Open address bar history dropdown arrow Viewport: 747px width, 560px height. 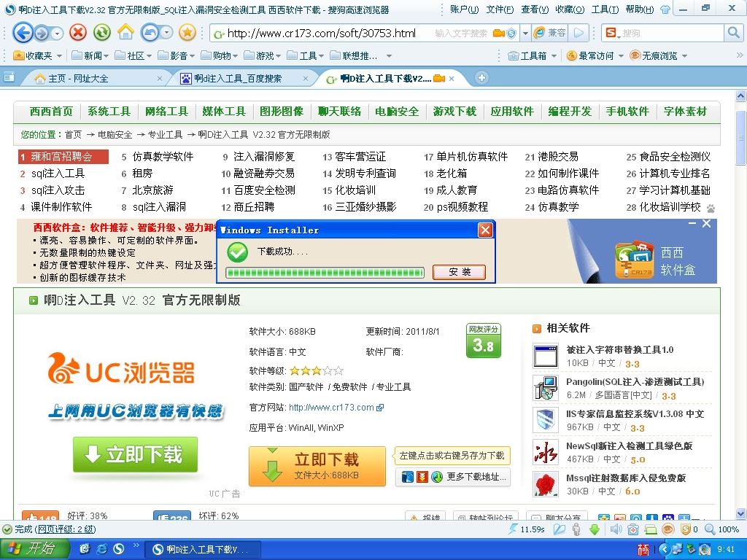(x=525, y=34)
